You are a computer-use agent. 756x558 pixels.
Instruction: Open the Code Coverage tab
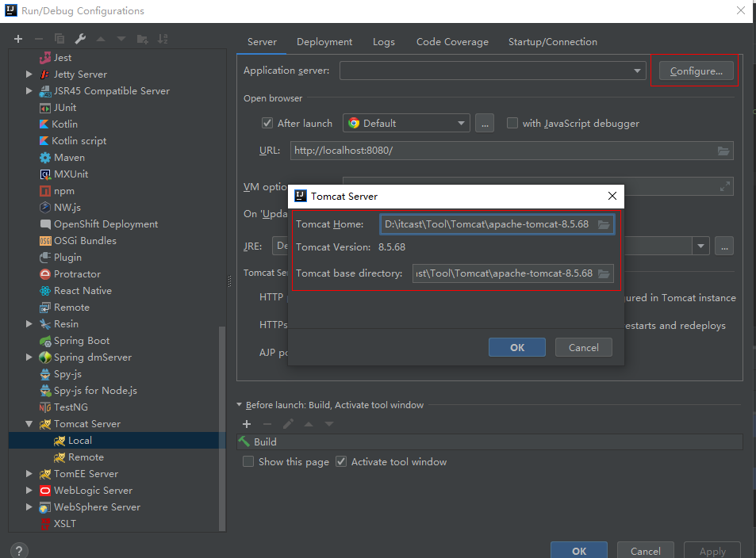coord(452,42)
